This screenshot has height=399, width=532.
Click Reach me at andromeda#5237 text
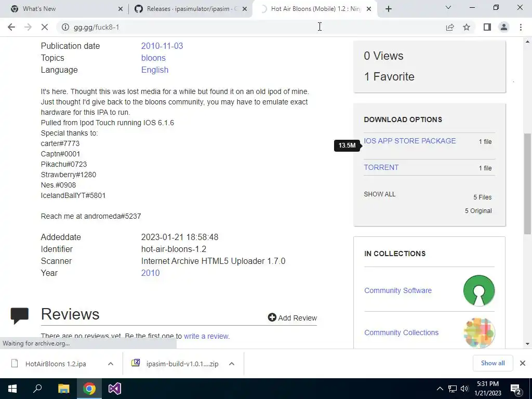tap(91, 216)
